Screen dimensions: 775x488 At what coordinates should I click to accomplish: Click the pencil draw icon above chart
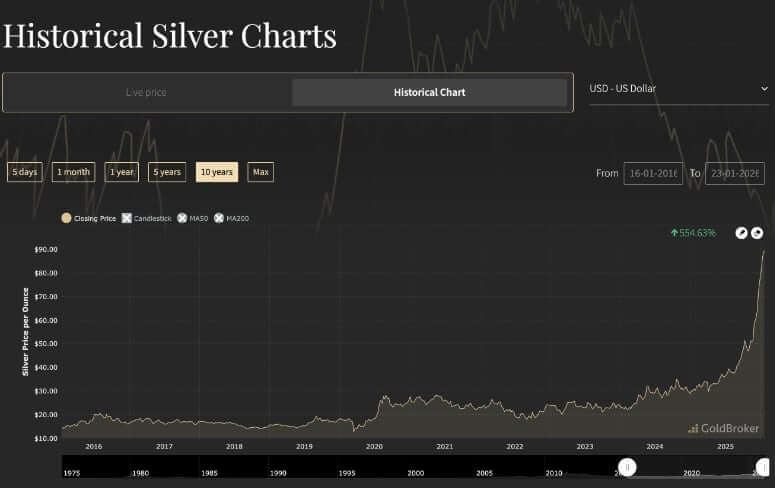[x=742, y=233]
